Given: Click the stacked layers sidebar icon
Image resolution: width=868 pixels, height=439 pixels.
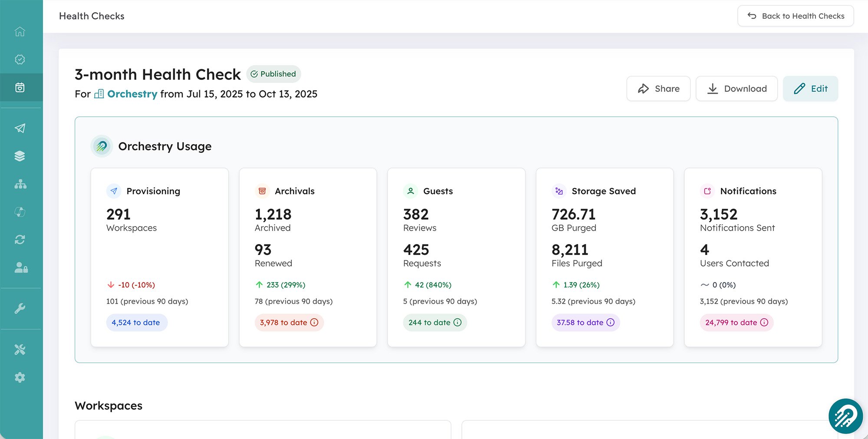Looking at the screenshot, I should pyautogui.click(x=20, y=156).
